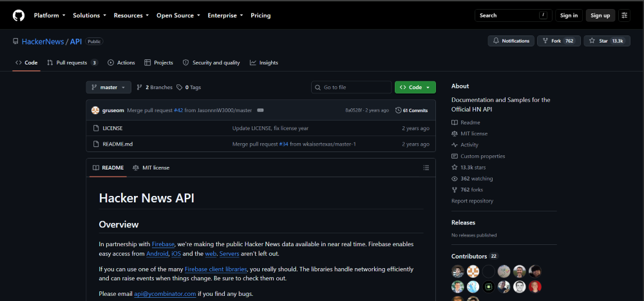The height and width of the screenshot is (301, 644).
Task: Open the master branch selector dropdown
Action: pyautogui.click(x=108, y=87)
